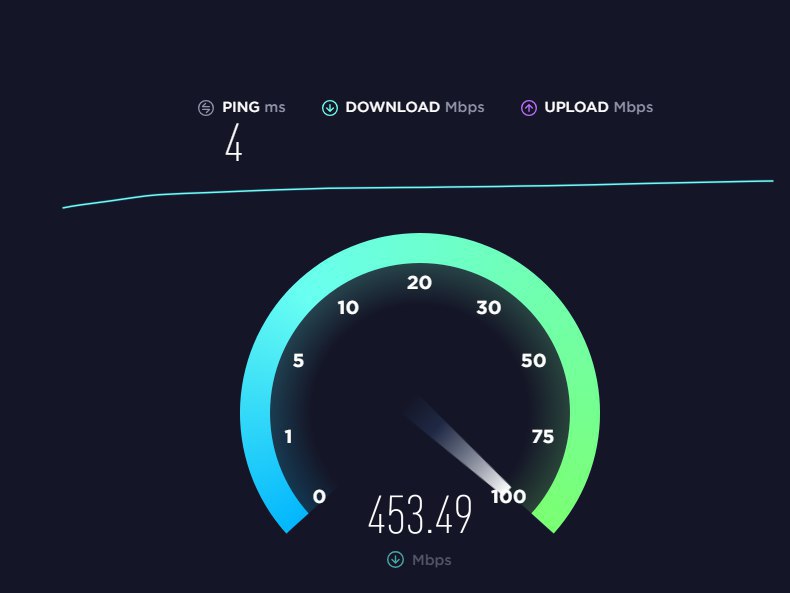
Task: Click the 10 mark on the gauge
Action: 348,307
